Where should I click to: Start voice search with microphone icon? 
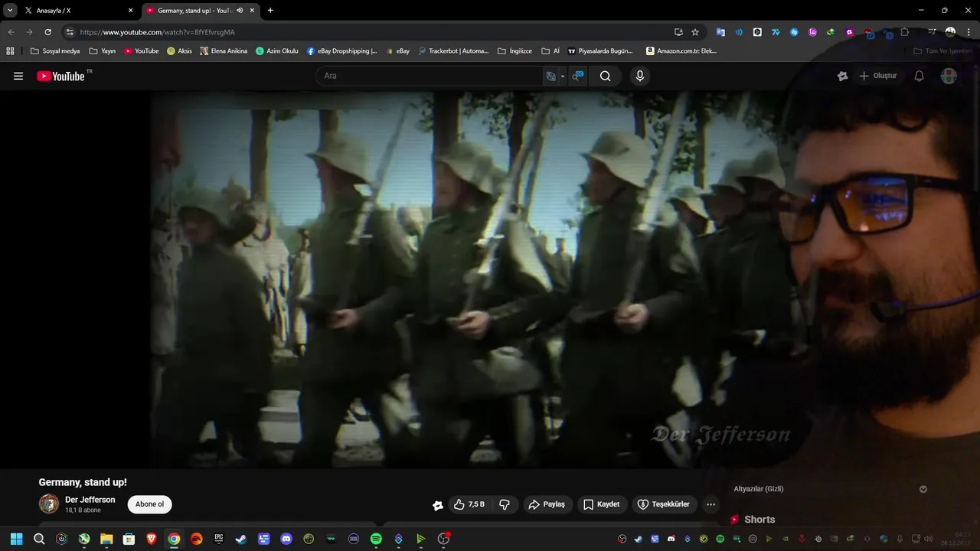[640, 76]
